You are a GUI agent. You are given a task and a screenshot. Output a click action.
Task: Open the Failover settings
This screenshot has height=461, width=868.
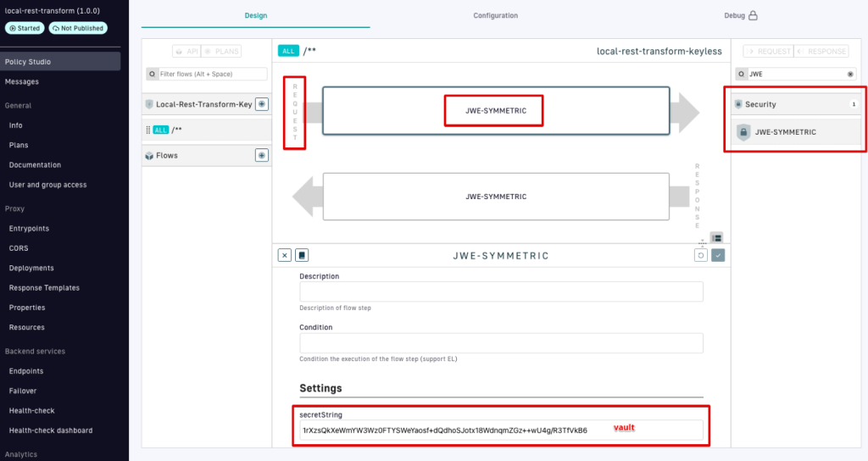point(23,391)
